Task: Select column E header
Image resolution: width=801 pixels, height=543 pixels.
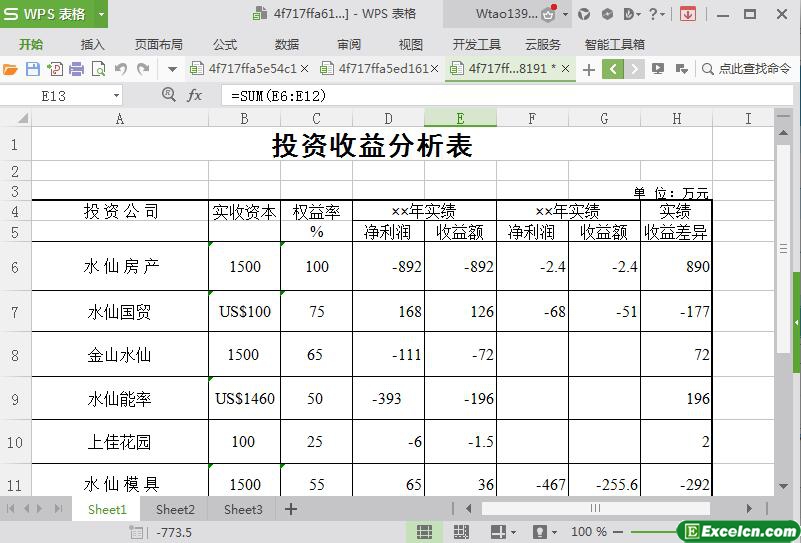Action: point(460,119)
